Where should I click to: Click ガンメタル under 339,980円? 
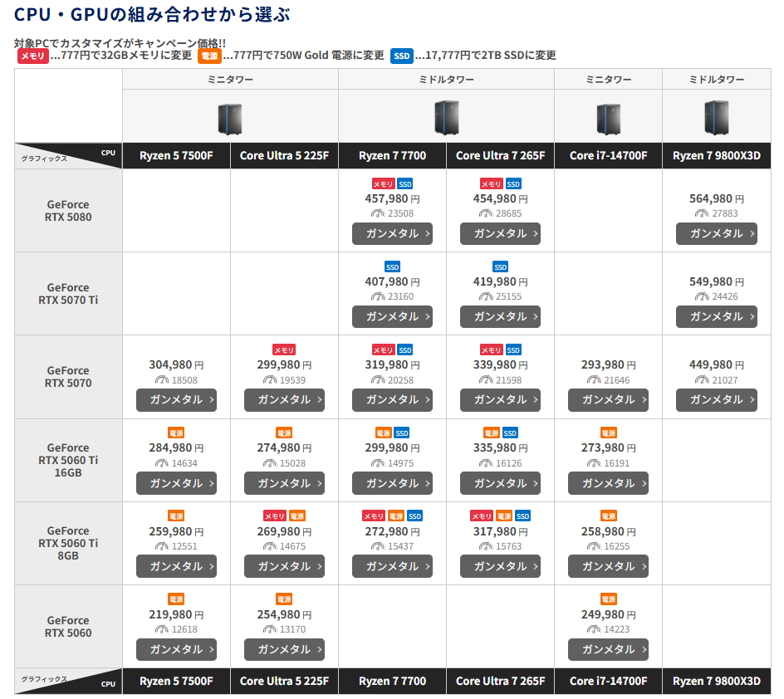pos(500,399)
